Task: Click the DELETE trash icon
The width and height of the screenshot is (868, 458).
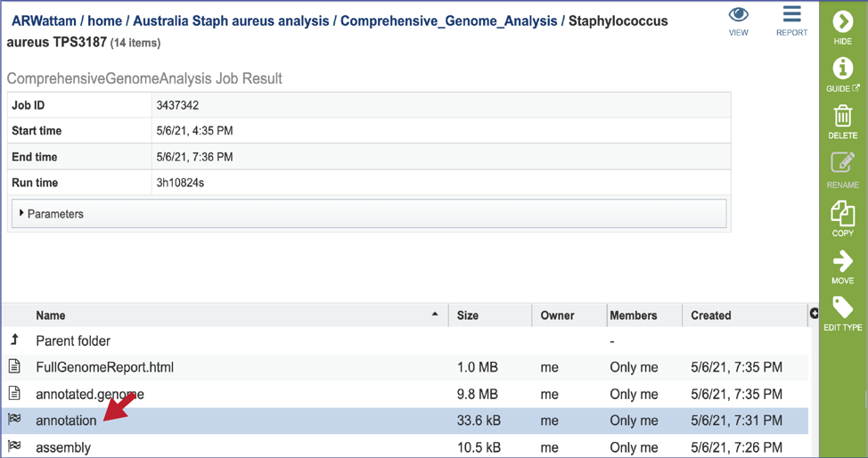Action: click(x=842, y=117)
